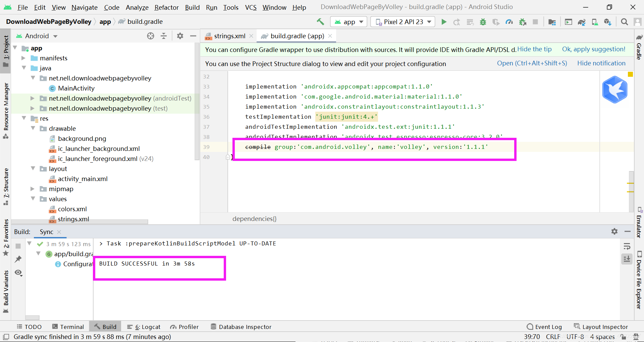Open the SDK Manager icon
This screenshot has height=342, width=644.
pos(607,22)
